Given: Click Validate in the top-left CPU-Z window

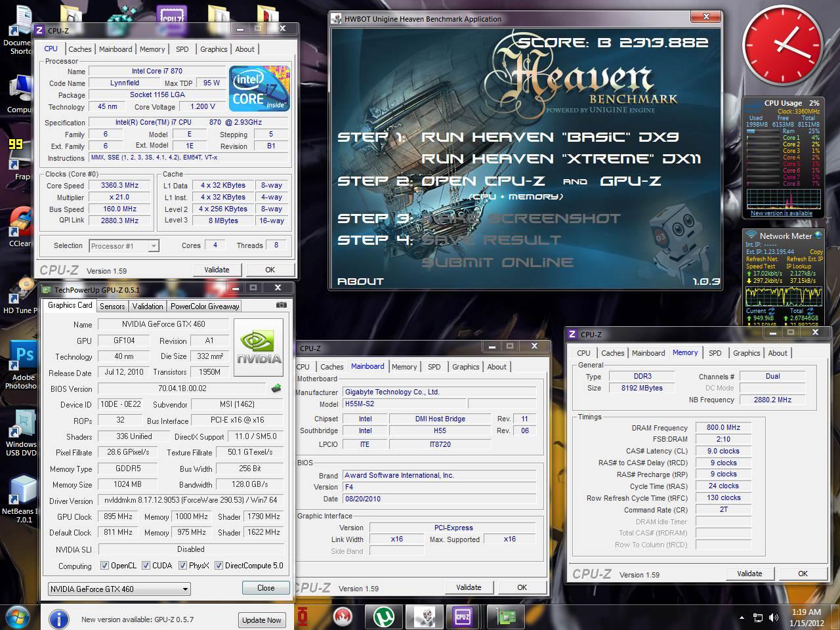Looking at the screenshot, I should [217, 270].
